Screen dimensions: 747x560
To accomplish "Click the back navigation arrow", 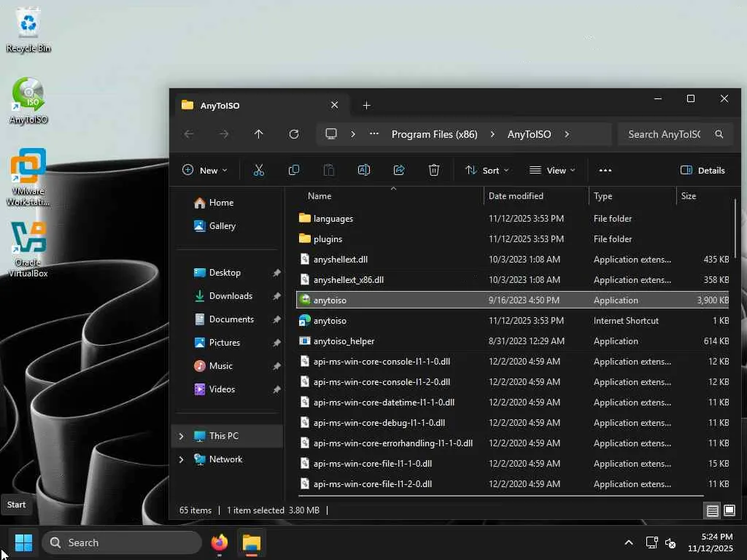I will point(189,134).
